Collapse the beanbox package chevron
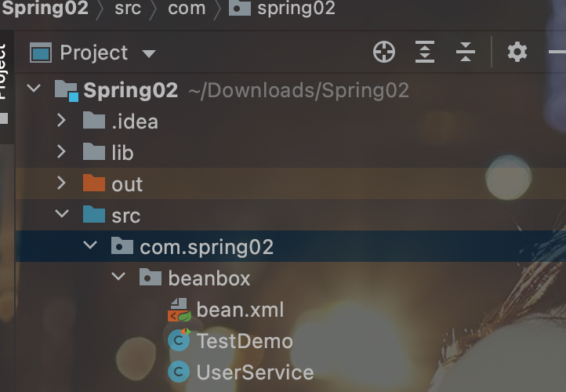This screenshot has width=566, height=392. click(x=118, y=277)
